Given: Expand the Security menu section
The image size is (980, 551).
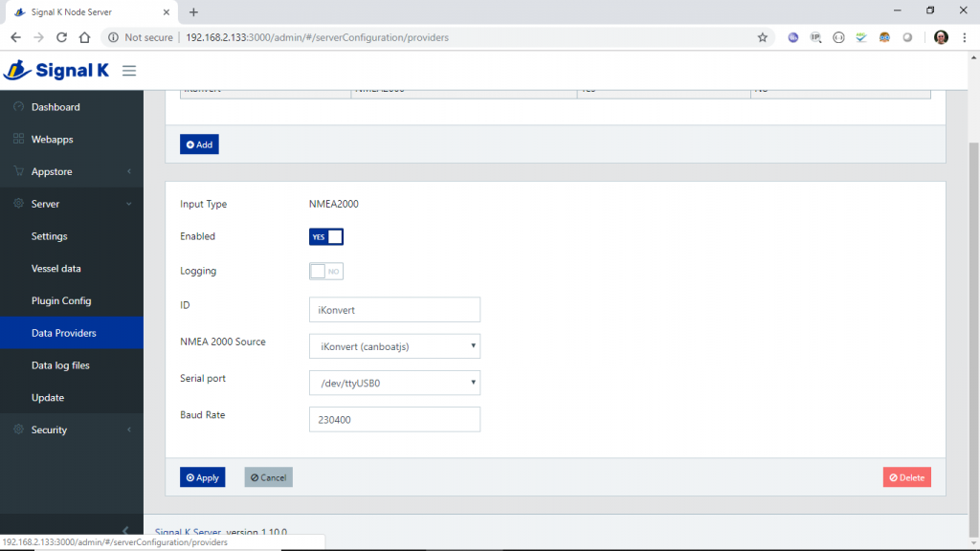Looking at the screenshot, I should coord(72,430).
